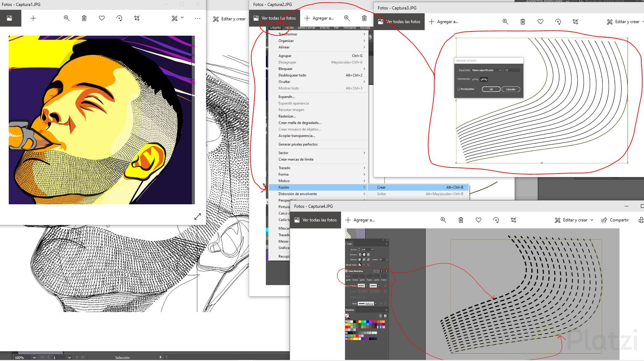Click the zoom magnifier in Captura2 window
Viewport: 644px width, 361px height.
click(347, 18)
